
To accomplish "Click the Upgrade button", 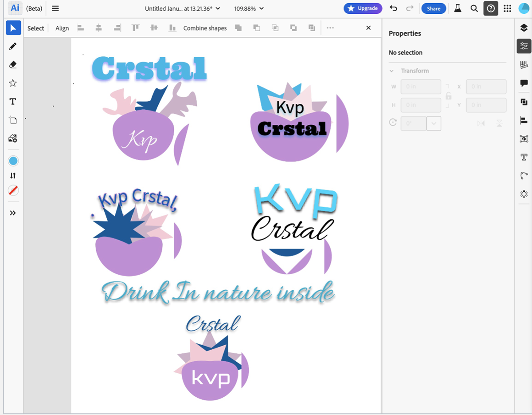I will pyautogui.click(x=363, y=8).
